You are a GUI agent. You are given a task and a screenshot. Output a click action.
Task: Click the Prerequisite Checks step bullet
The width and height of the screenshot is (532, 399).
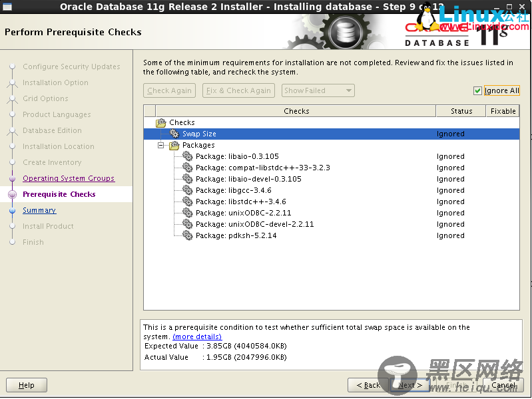[x=13, y=194]
